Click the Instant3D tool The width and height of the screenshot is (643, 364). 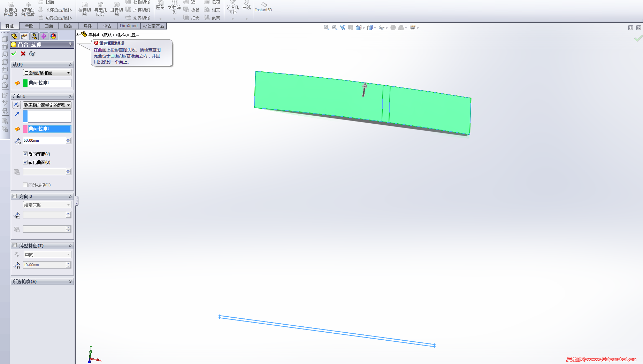(x=263, y=7)
